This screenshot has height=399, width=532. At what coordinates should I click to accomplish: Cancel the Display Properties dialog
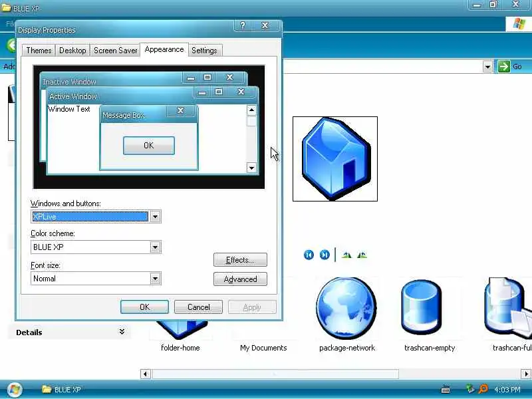pos(198,307)
